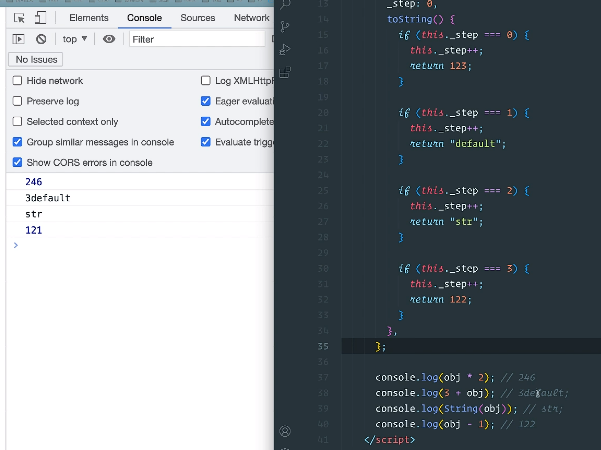The height and width of the screenshot is (450, 601).
Task: Click the if (this._step === 3) condition
Action: [464, 268]
